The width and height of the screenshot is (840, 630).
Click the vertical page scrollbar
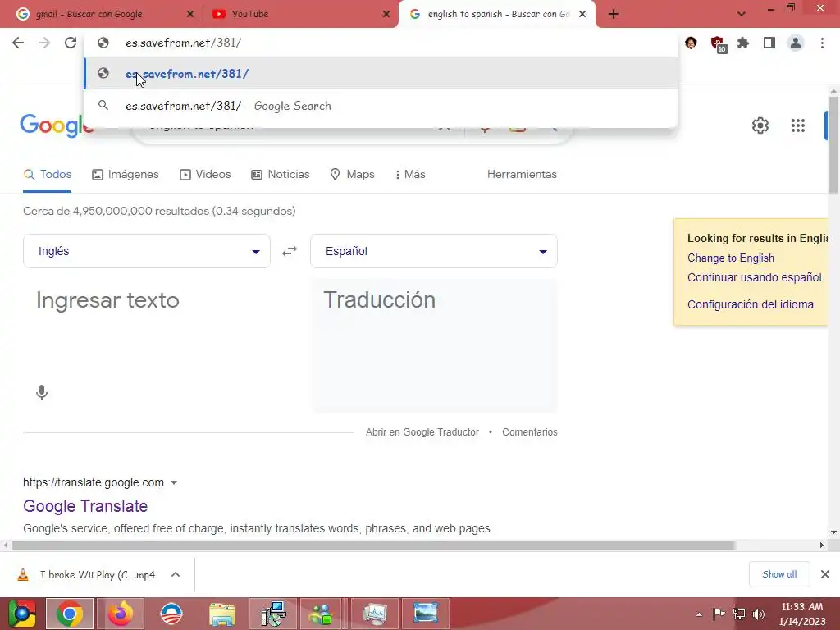click(833, 144)
